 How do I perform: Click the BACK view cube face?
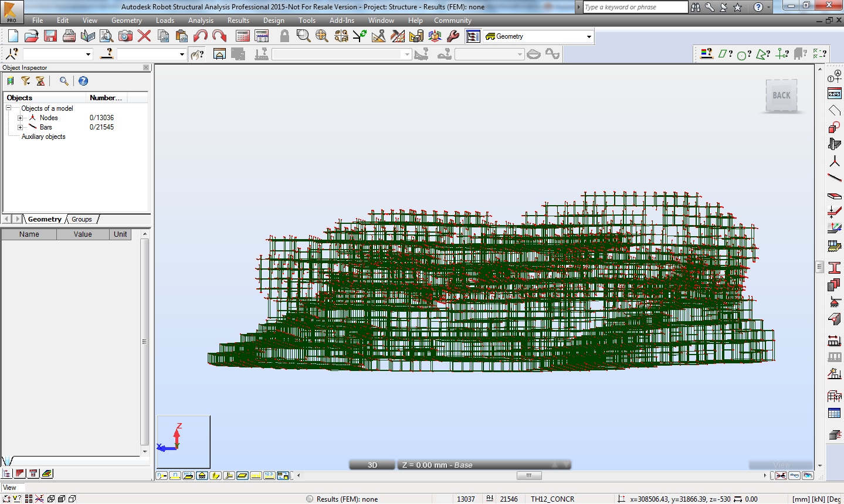pyautogui.click(x=781, y=96)
